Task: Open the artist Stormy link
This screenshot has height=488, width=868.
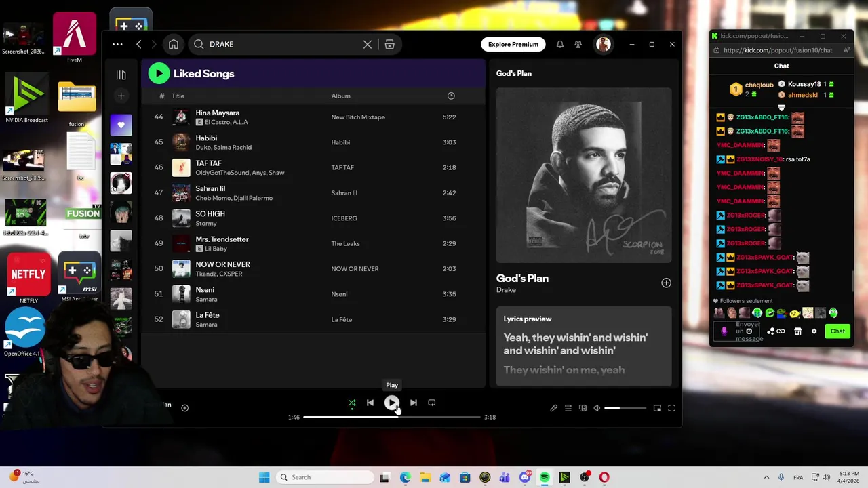Action: 206,223
